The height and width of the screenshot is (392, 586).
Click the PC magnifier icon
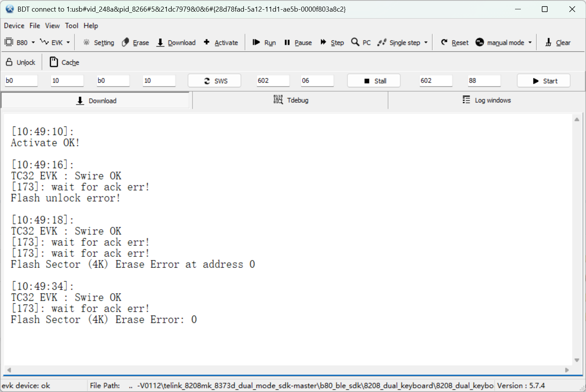click(355, 42)
